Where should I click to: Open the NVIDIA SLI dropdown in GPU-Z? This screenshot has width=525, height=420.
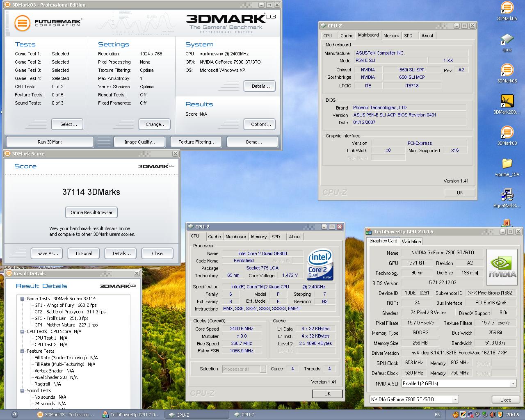[x=513, y=383]
